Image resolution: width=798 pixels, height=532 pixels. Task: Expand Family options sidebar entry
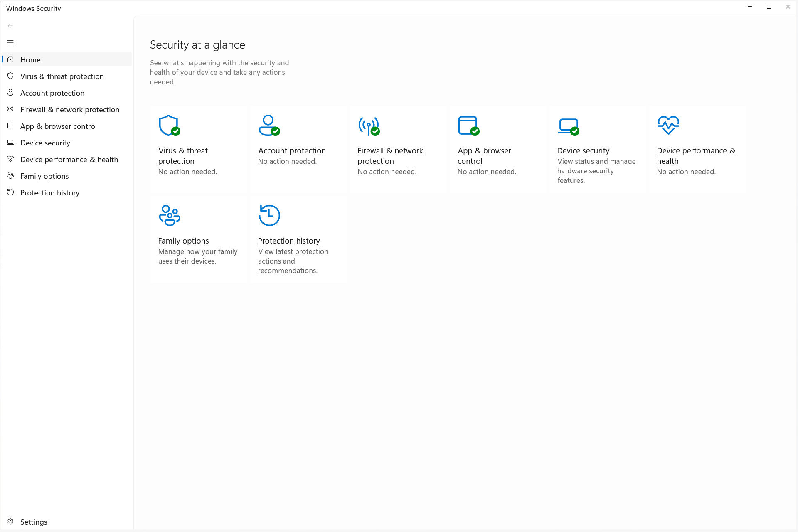coord(44,176)
